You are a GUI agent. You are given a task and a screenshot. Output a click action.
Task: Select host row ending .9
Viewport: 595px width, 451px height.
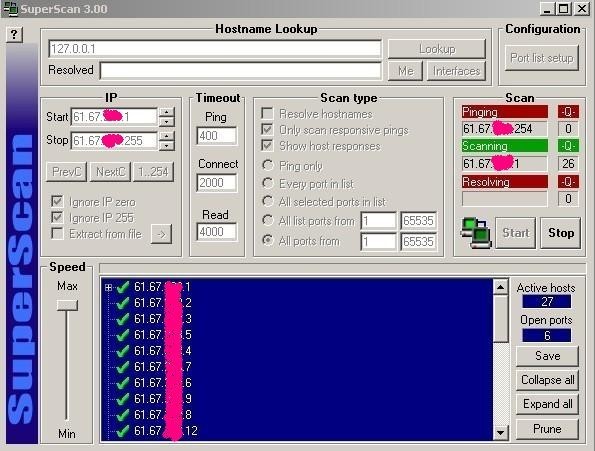(x=162, y=399)
